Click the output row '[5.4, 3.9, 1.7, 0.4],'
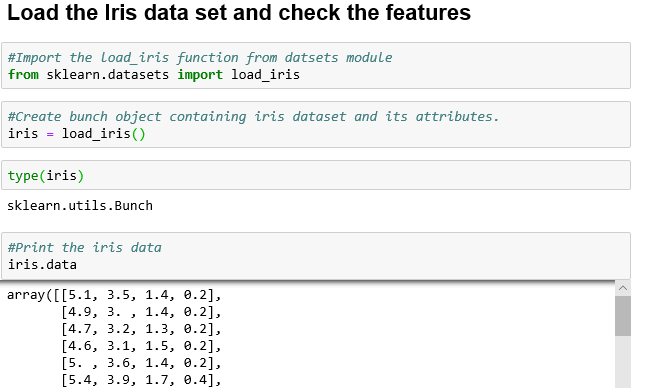The height and width of the screenshot is (388, 652). tap(141, 380)
